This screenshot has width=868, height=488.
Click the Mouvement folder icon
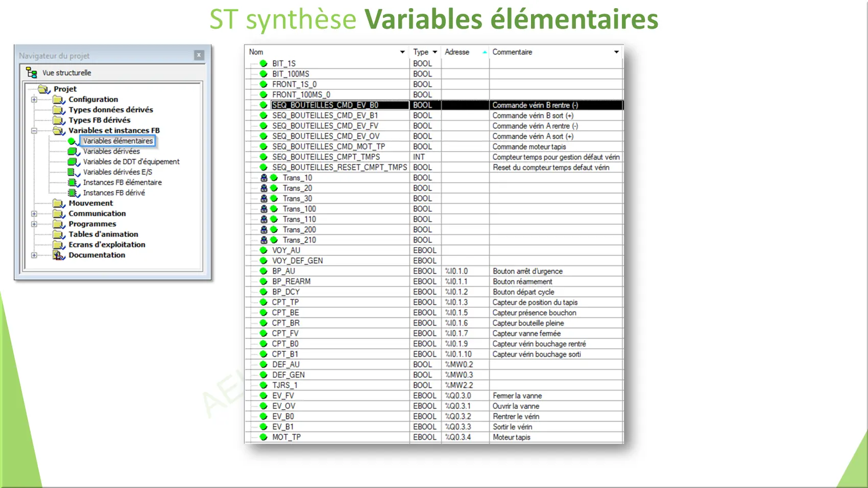59,203
